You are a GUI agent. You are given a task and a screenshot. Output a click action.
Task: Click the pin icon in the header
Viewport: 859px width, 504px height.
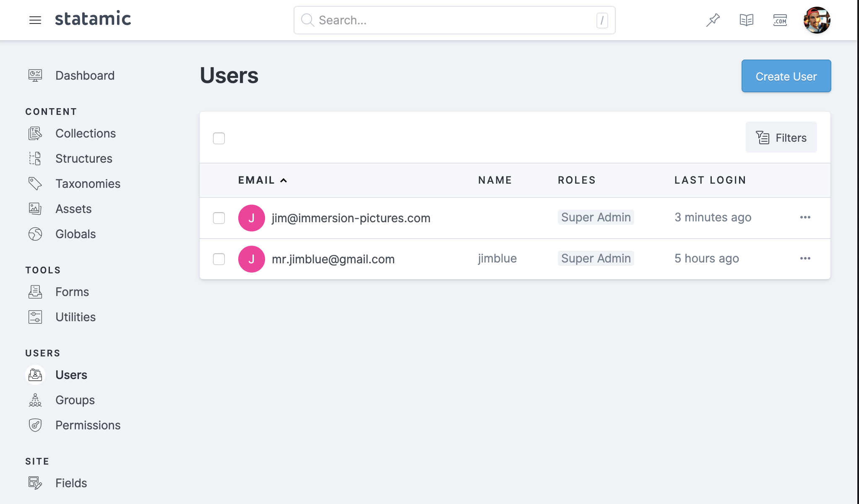(713, 20)
